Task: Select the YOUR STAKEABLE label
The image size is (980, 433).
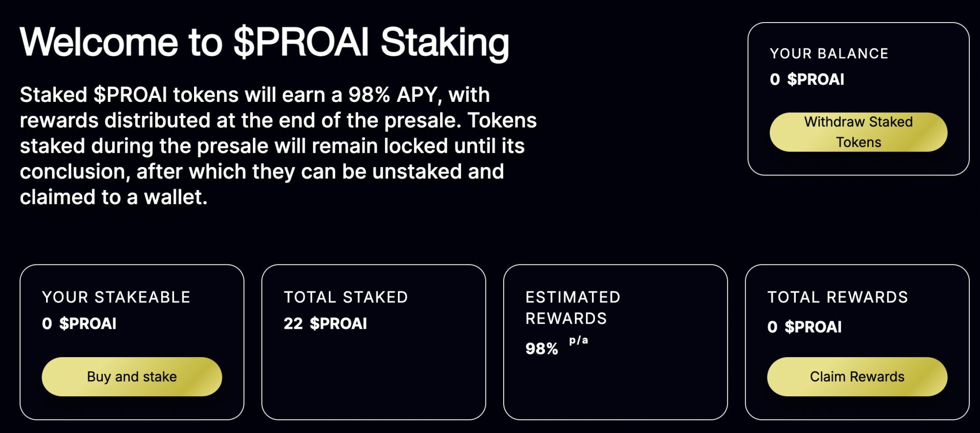Action: pyautogui.click(x=116, y=297)
